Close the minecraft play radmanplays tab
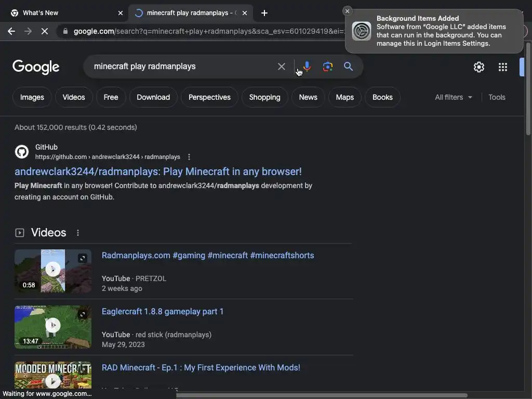 [x=245, y=13]
